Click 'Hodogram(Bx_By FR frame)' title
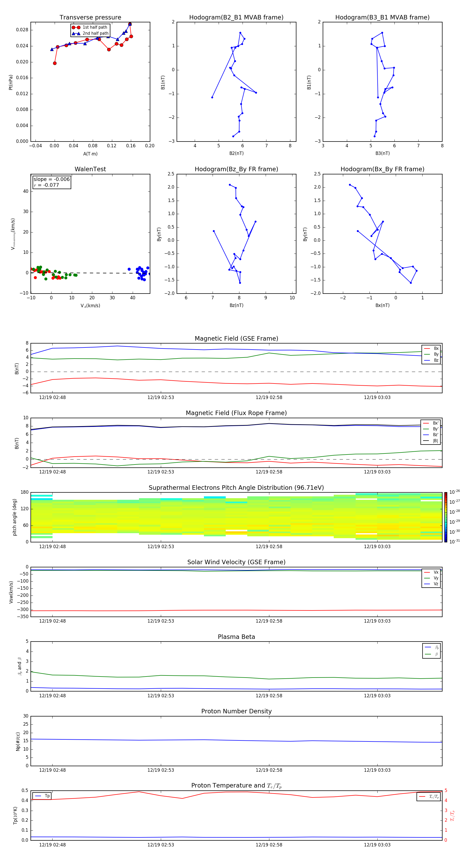 point(382,169)
